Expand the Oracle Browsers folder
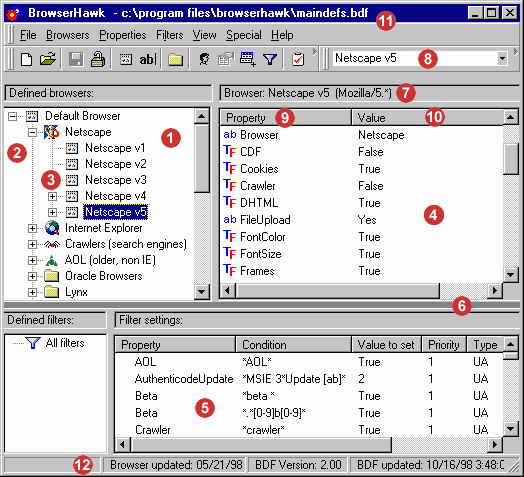 click(x=32, y=276)
